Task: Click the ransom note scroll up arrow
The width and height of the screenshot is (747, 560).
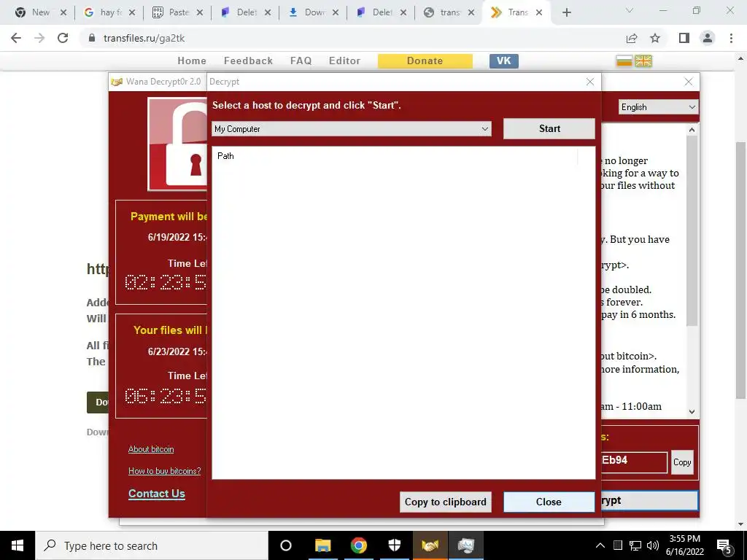Action: click(x=692, y=130)
